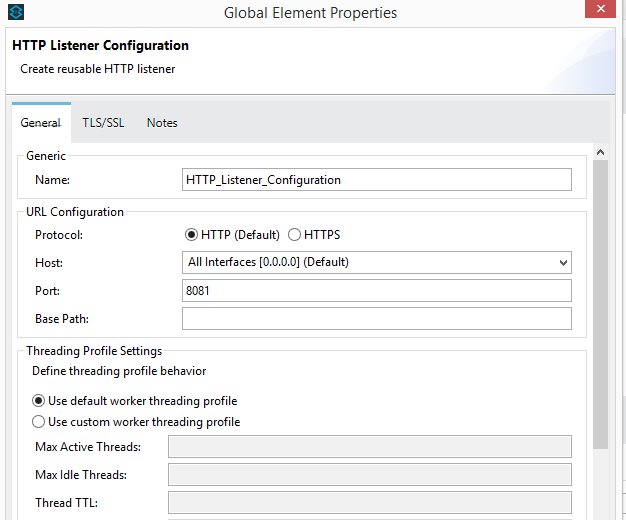Click the Max Idle Threads field
The image size is (626, 520).
[x=369, y=475]
